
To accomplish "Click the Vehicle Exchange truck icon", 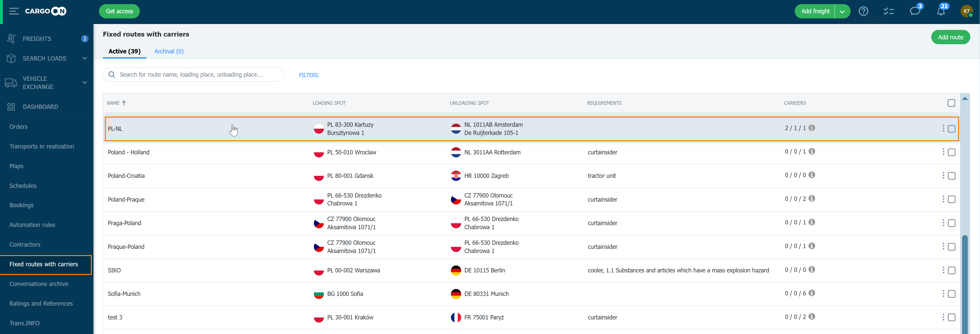I will (11, 83).
